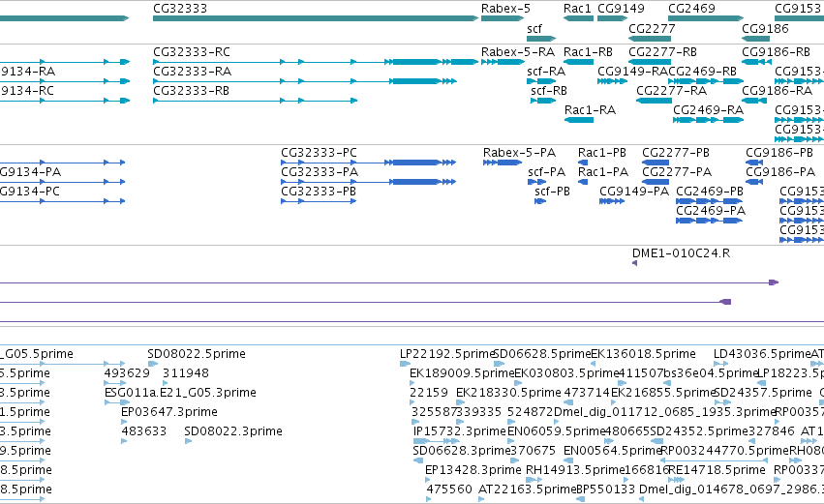Select the scf-PB protein label

[x=552, y=193]
